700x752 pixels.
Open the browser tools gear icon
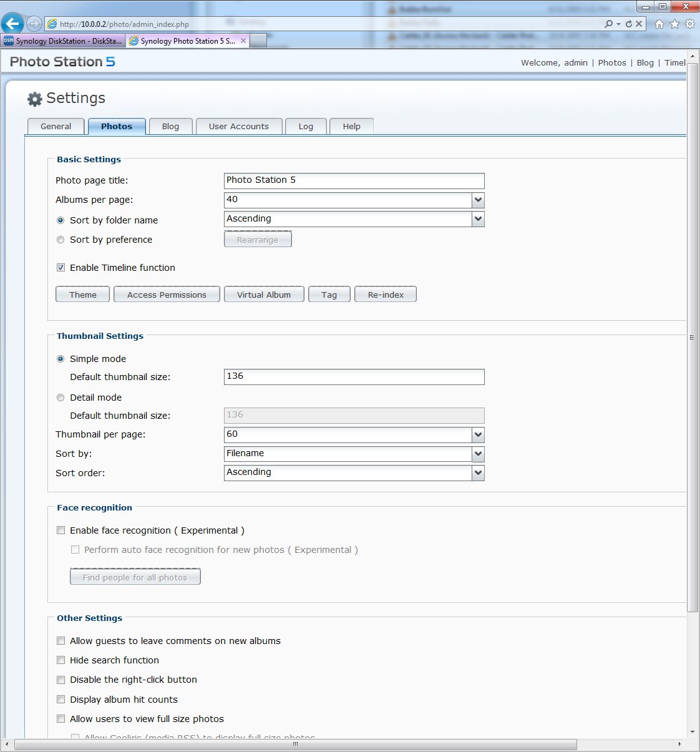click(689, 24)
